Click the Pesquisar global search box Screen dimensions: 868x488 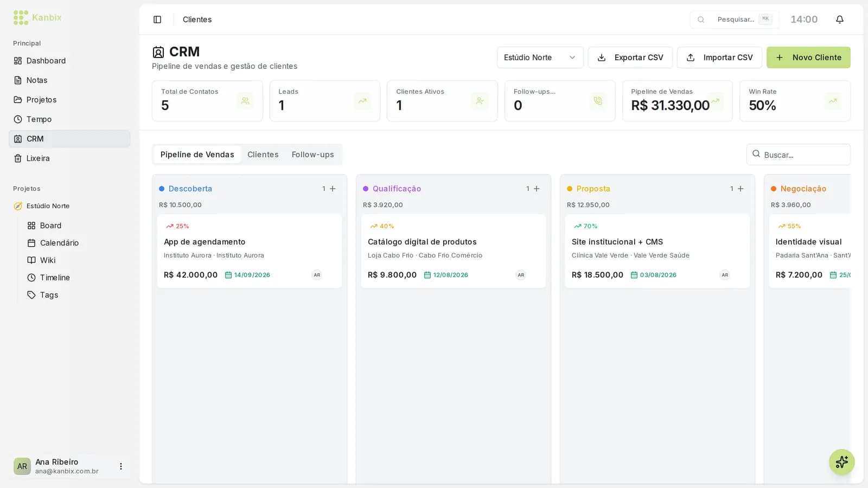(735, 20)
